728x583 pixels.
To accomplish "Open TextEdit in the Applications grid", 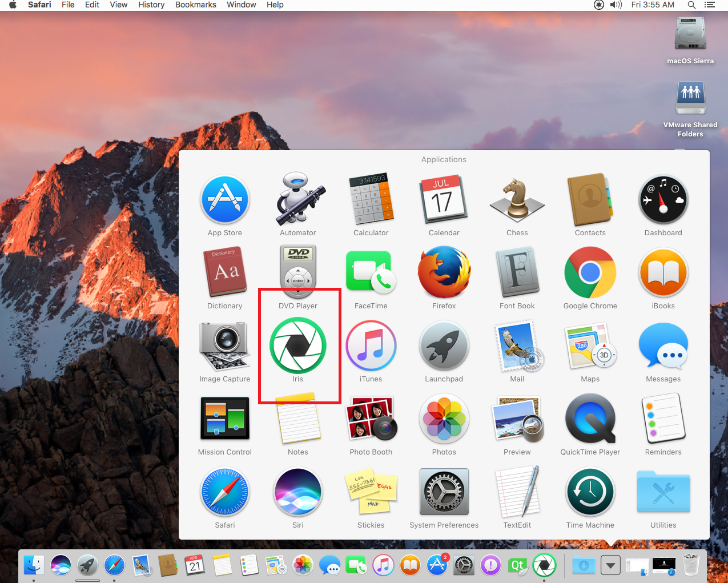I will click(517, 492).
